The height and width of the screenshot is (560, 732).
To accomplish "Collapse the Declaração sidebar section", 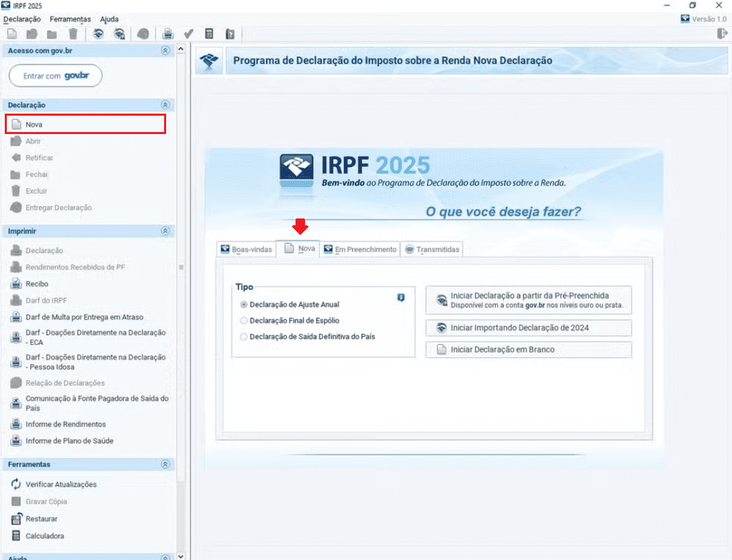I will click(x=165, y=105).
